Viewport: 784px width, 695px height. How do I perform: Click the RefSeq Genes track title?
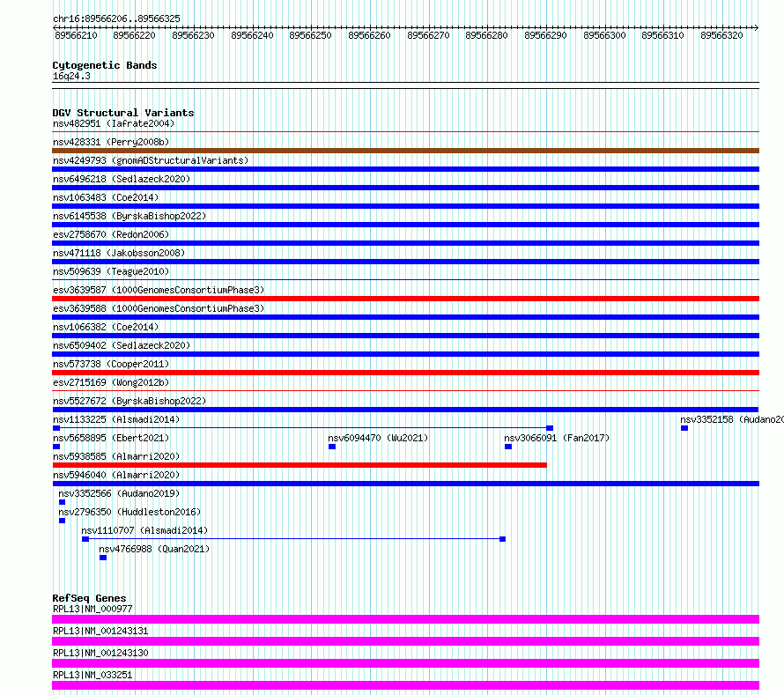tap(89, 598)
